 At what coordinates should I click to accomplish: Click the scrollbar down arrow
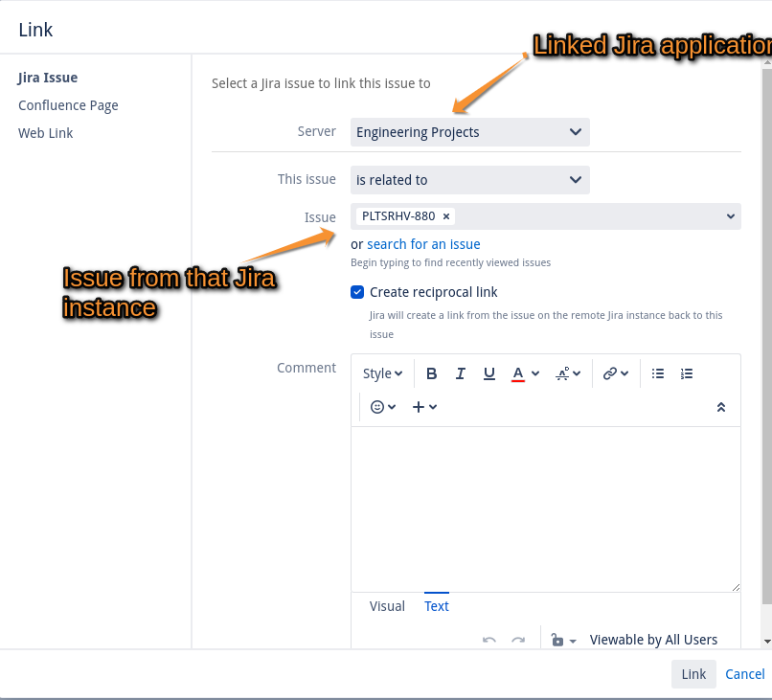pyautogui.click(x=767, y=642)
